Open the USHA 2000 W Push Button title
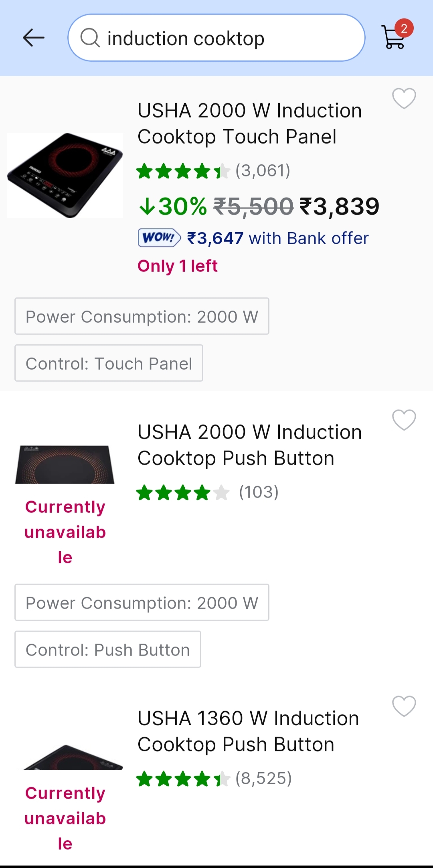The width and height of the screenshot is (433, 868). coord(249,445)
